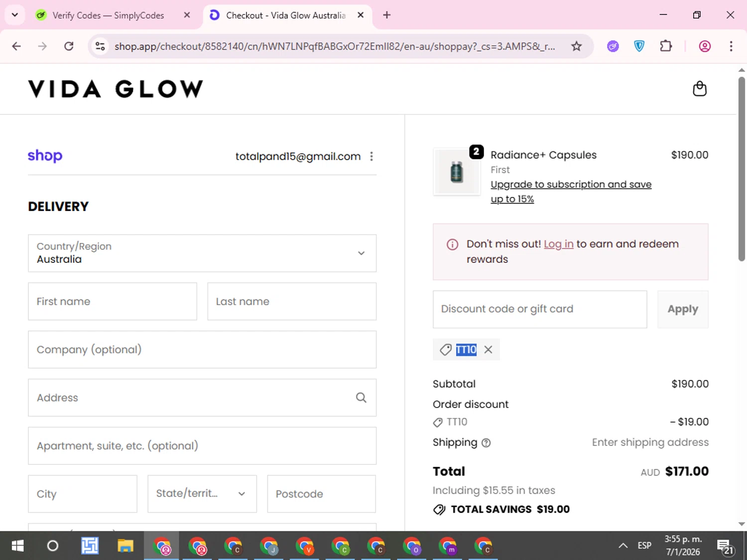Focus the Company (optional) field

coord(202,349)
